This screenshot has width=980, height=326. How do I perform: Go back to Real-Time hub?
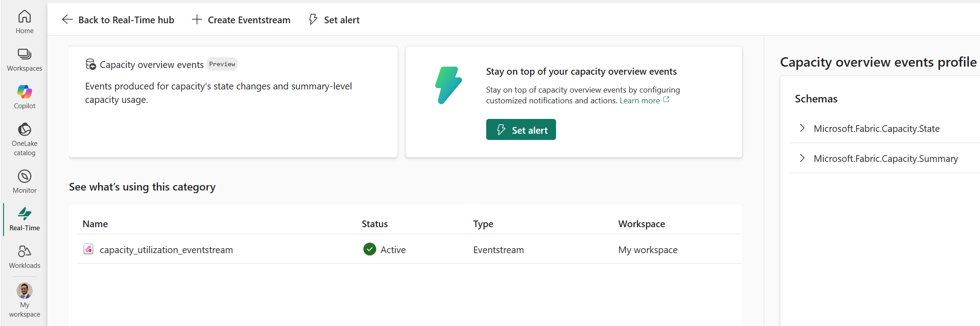[x=118, y=20]
